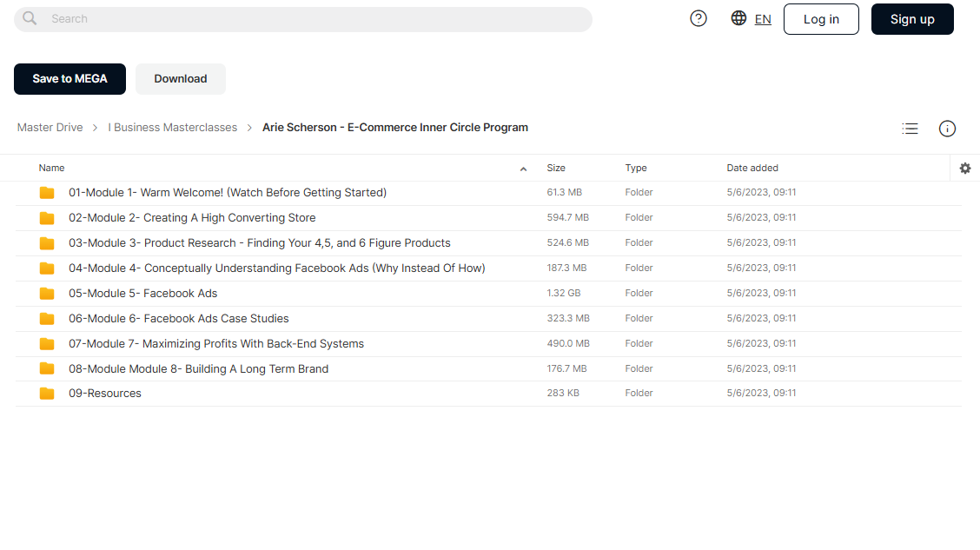
Task: Open column settings gear icon
Action: coord(965,168)
